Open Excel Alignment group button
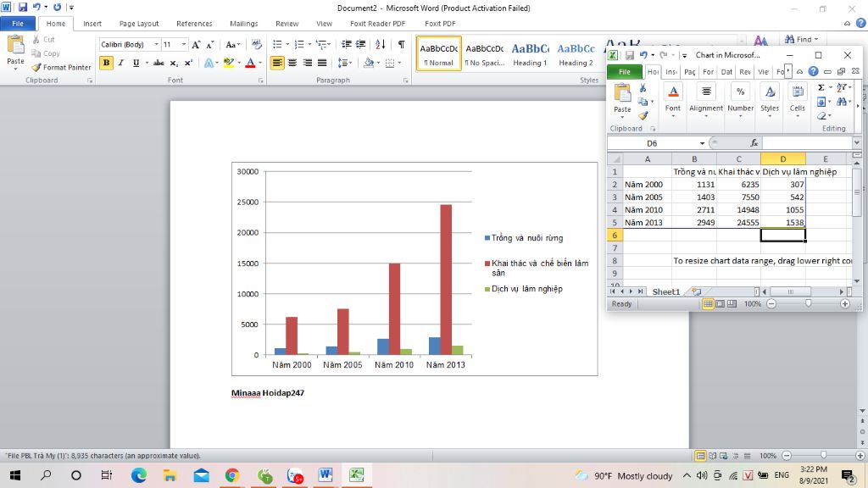The image size is (868, 488). (706, 98)
